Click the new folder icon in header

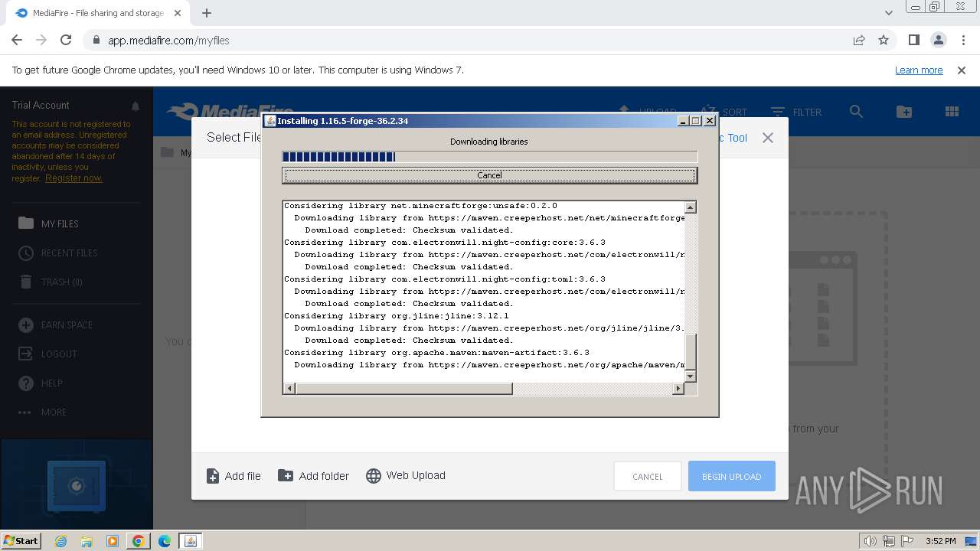pos(904,112)
